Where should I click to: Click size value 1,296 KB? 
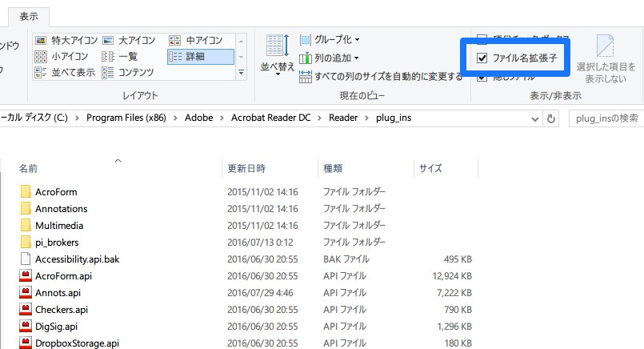(454, 327)
